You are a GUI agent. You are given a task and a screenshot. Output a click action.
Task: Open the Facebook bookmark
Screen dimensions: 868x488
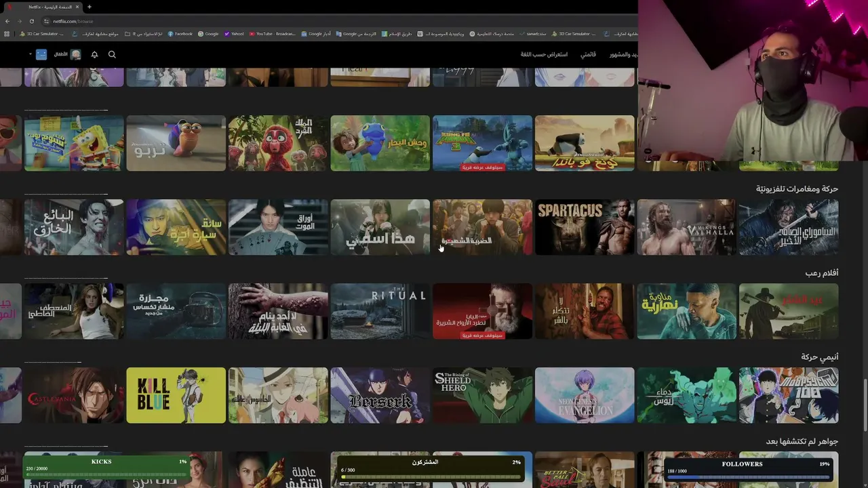tap(180, 34)
